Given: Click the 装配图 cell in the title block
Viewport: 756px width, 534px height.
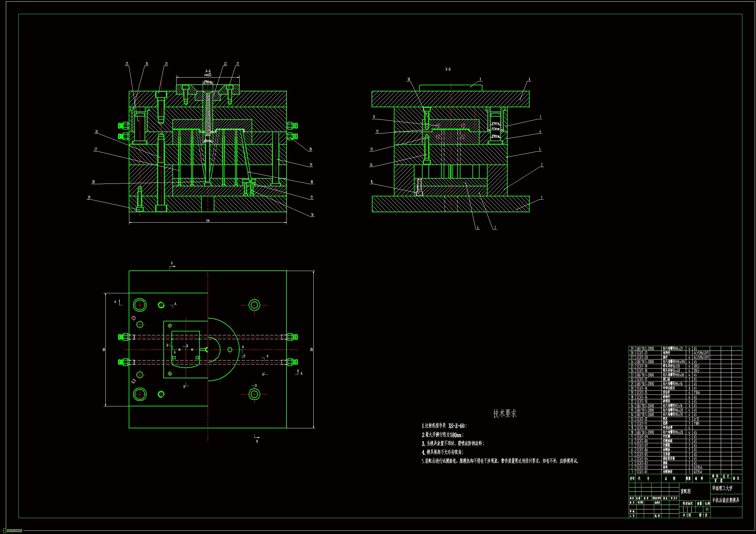Looking at the screenshot, I should (x=685, y=492).
